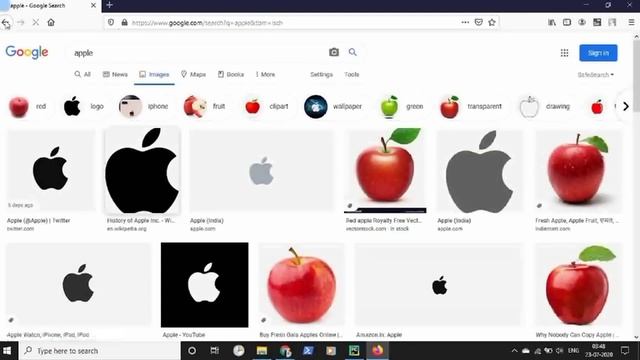640x360 pixels.
Task: Stop loading the page
Action: [x=36, y=22]
